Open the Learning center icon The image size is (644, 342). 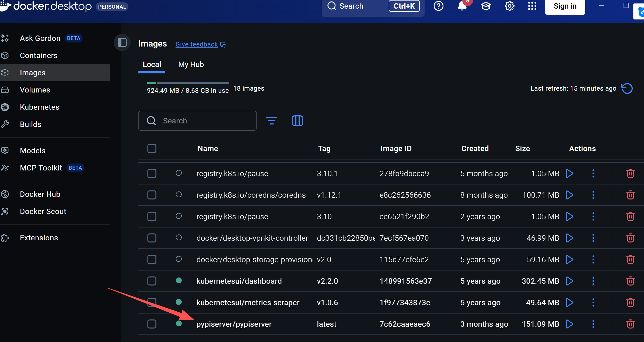click(x=486, y=6)
